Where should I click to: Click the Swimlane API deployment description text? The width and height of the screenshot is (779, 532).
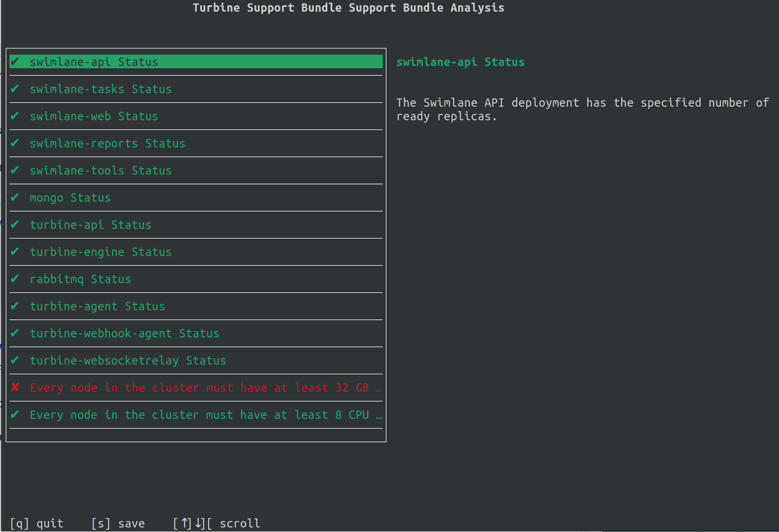tap(583, 109)
